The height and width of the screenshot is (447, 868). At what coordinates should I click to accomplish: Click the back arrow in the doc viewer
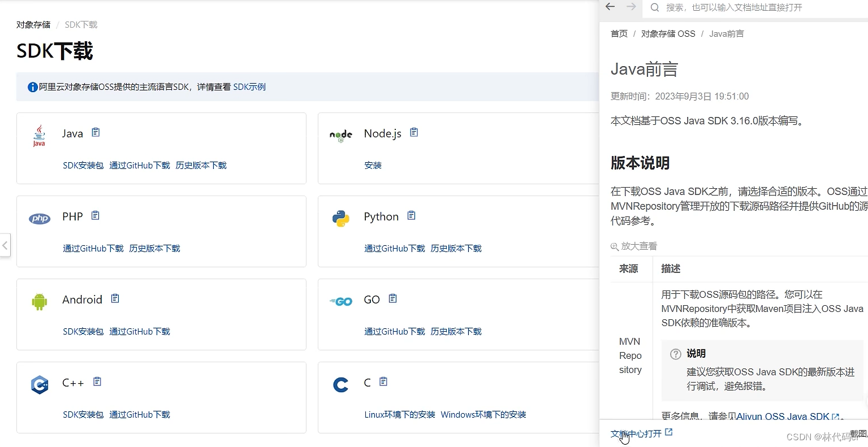point(610,7)
